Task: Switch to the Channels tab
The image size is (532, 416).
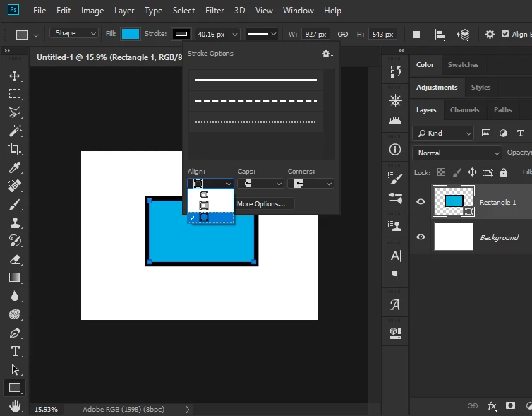Action: [464, 109]
